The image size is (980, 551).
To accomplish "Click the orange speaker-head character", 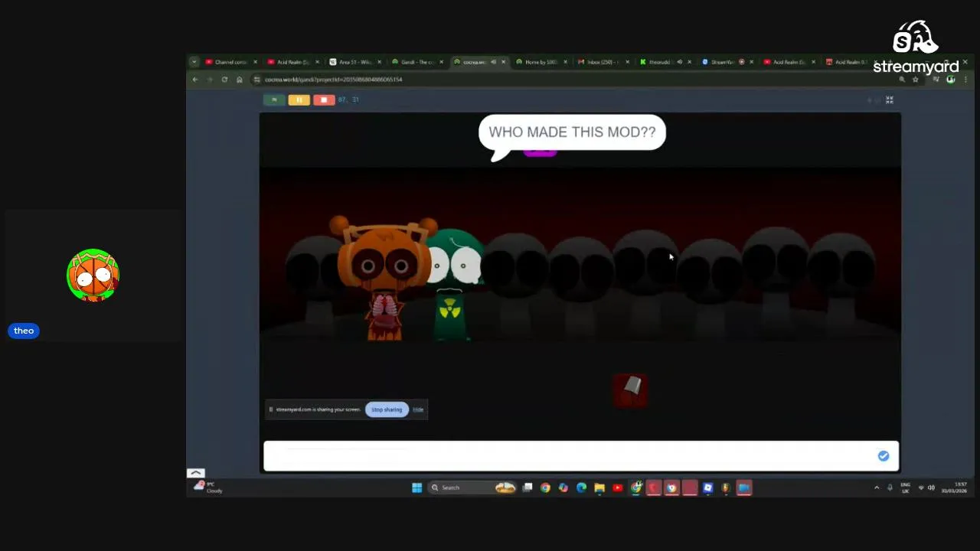I will point(384,279).
